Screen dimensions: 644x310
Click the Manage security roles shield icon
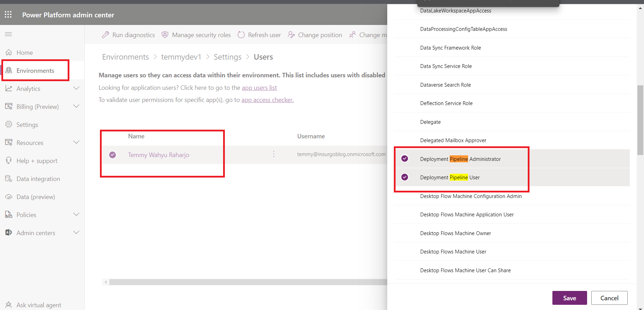(165, 35)
